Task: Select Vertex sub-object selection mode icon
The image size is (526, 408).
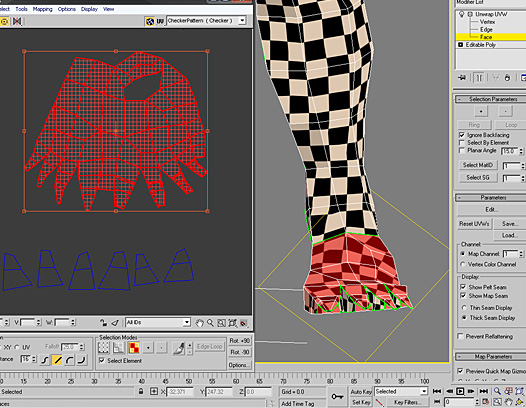Action: click(104, 348)
